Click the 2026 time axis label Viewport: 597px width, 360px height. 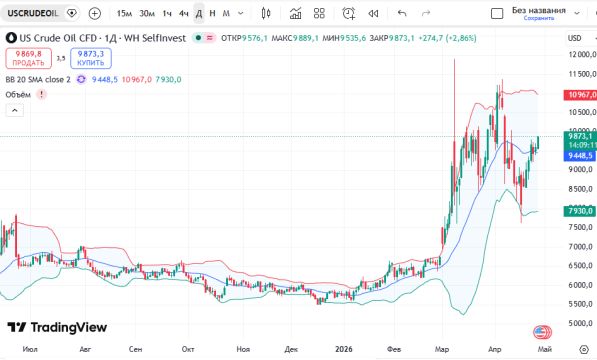pos(343,349)
